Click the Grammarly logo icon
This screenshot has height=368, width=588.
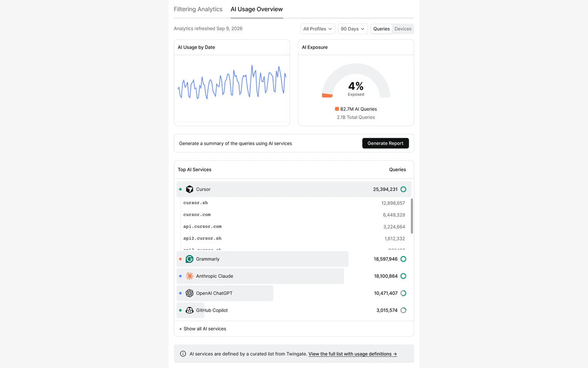coord(190,259)
